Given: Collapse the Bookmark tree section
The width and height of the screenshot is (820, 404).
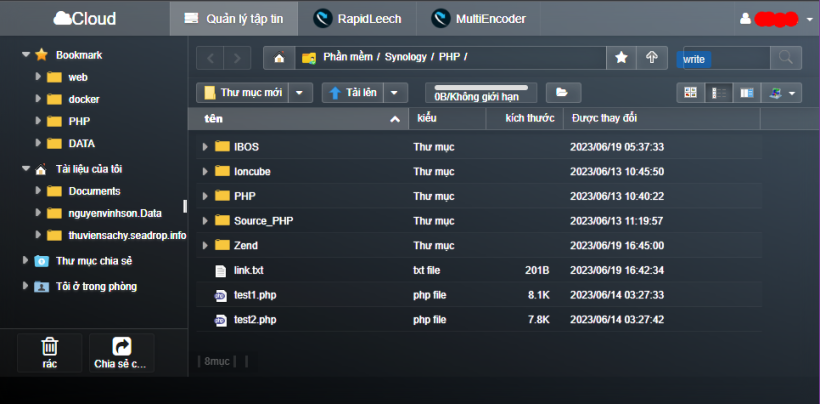Looking at the screenshot, I should click(x=26, y=54).
